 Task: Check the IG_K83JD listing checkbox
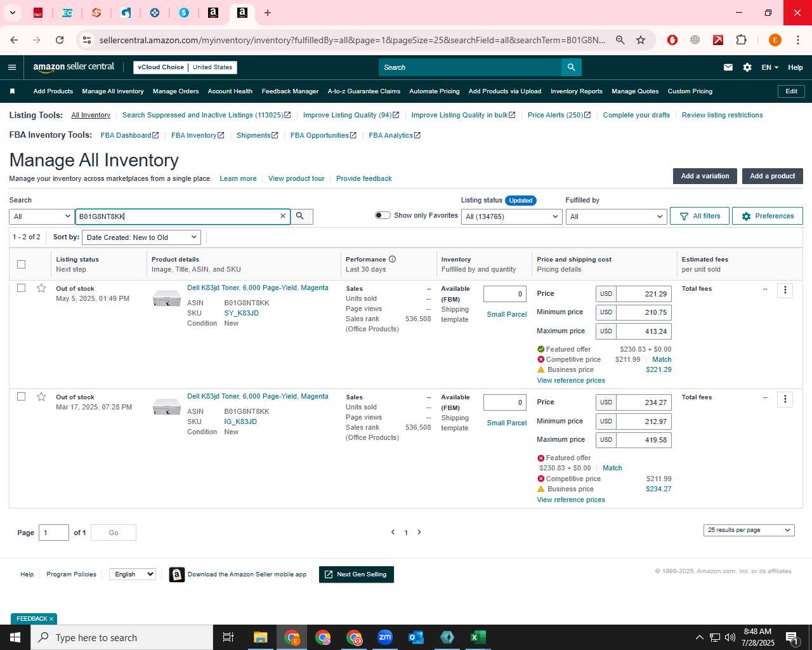pos(21,397)
